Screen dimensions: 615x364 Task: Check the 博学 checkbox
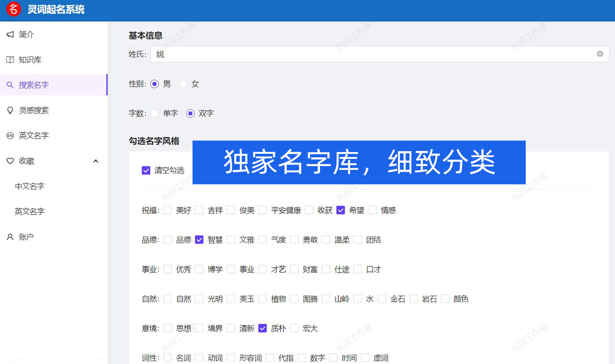[199, 269]
